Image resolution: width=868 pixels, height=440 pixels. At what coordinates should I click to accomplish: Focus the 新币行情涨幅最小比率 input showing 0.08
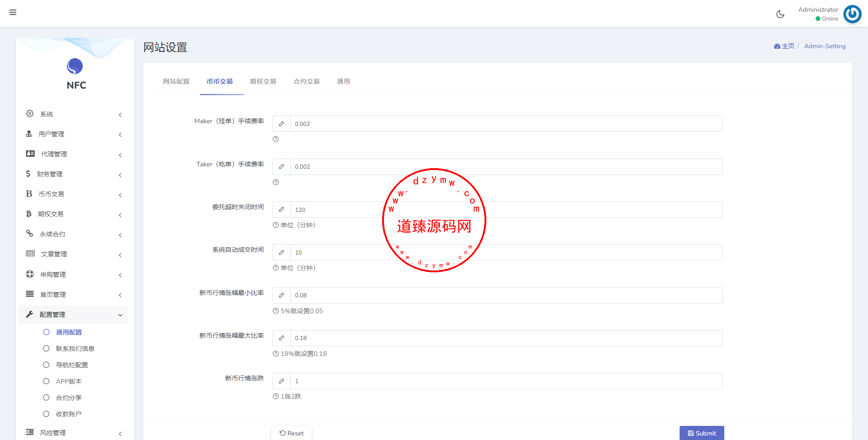point(506,295)
